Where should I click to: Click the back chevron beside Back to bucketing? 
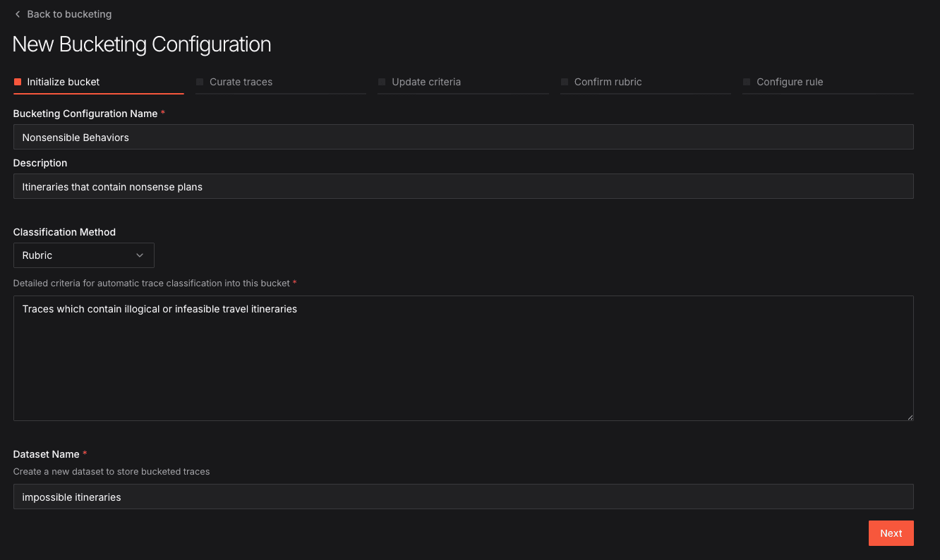(x=18, y=14)
